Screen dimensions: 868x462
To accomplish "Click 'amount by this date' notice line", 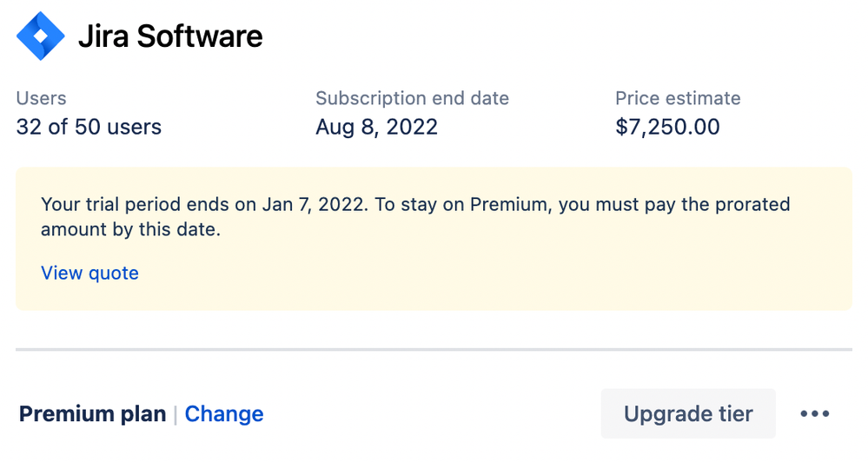I will coord(130,229).
